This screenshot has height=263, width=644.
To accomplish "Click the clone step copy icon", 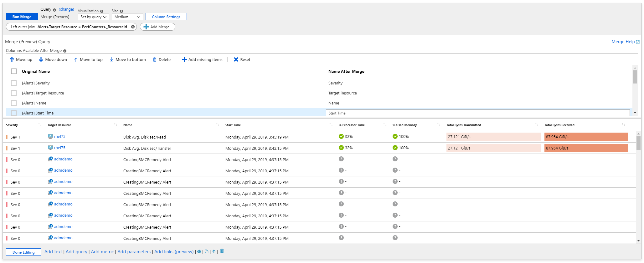I will (207, 251).
